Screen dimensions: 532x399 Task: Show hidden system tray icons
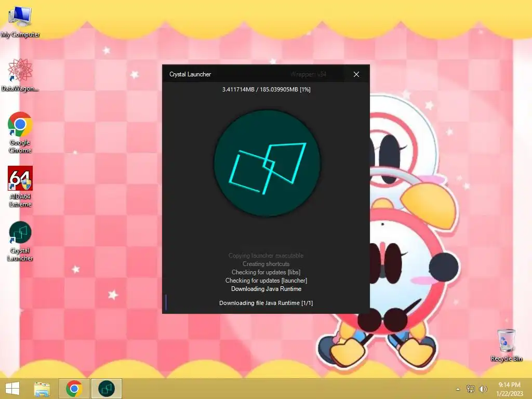(458, 389)
